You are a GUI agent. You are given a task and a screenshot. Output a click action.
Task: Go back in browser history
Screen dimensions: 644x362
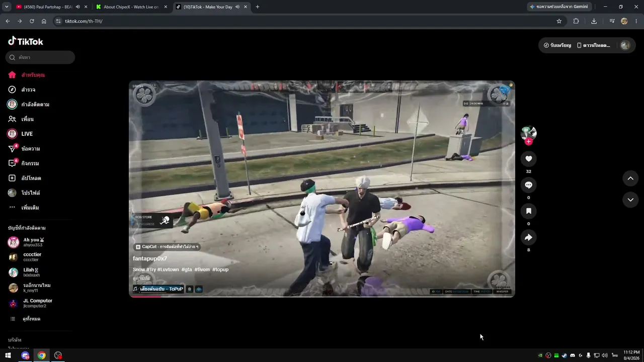click(x=8, y=21)
